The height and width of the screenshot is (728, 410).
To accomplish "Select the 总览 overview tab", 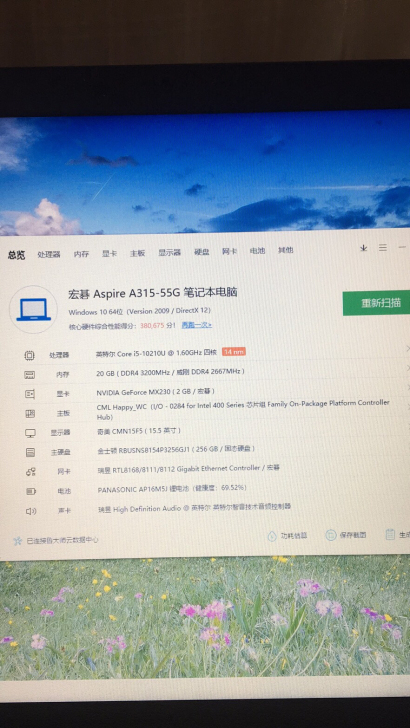I will coord(16,255).
